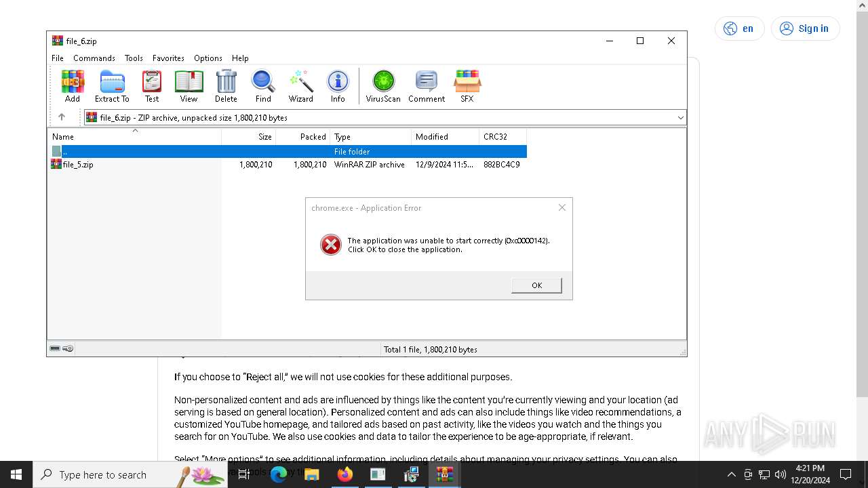Click OK in the Application Error dialog
Viewport: 868px width, 488px height.
pyautogui.click(x=536, y=285)
